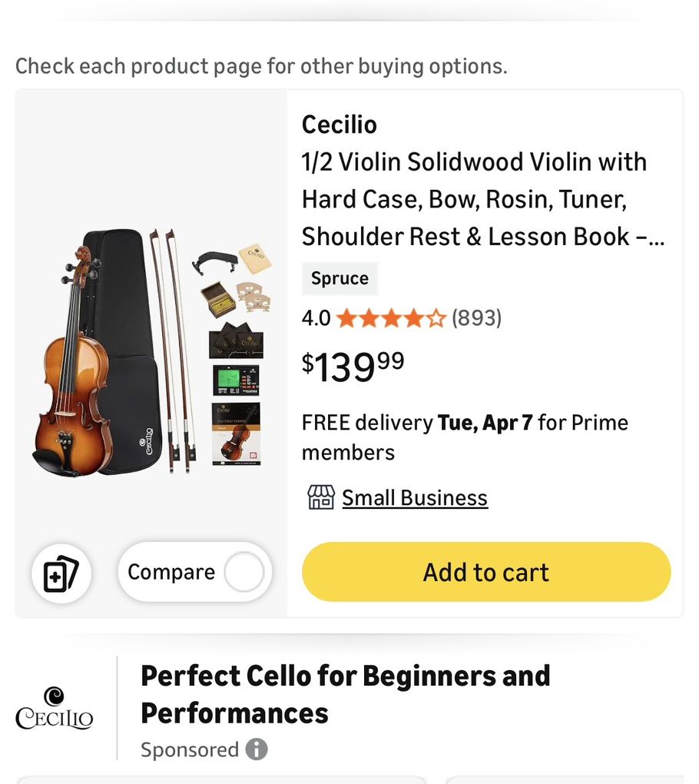
Task: Open the truncated product title to expand it
Action: click(472, 199)
